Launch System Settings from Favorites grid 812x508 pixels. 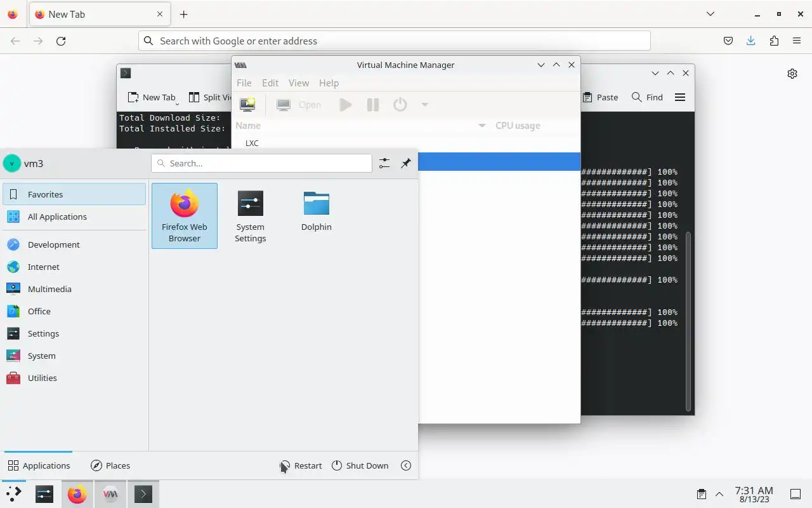(x=250, y=216)
